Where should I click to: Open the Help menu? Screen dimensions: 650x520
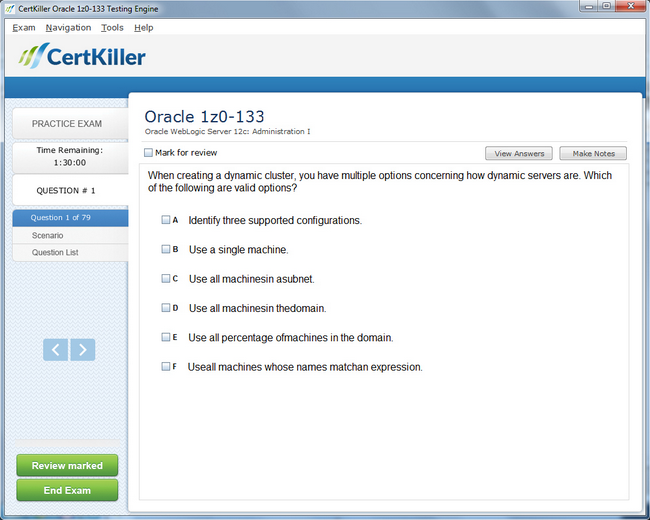coord(143,28)
